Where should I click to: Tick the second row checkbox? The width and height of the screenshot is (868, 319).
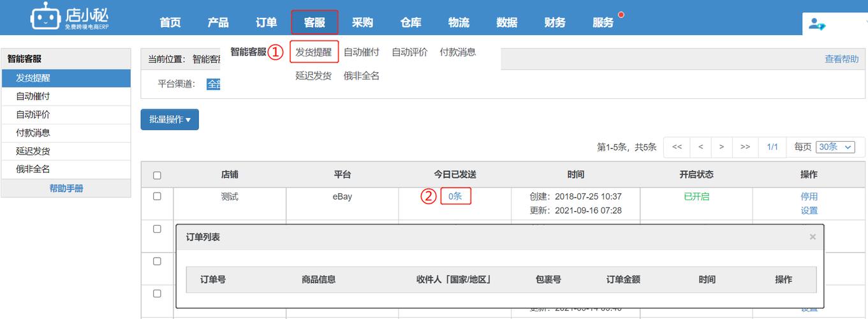(157, 229)
